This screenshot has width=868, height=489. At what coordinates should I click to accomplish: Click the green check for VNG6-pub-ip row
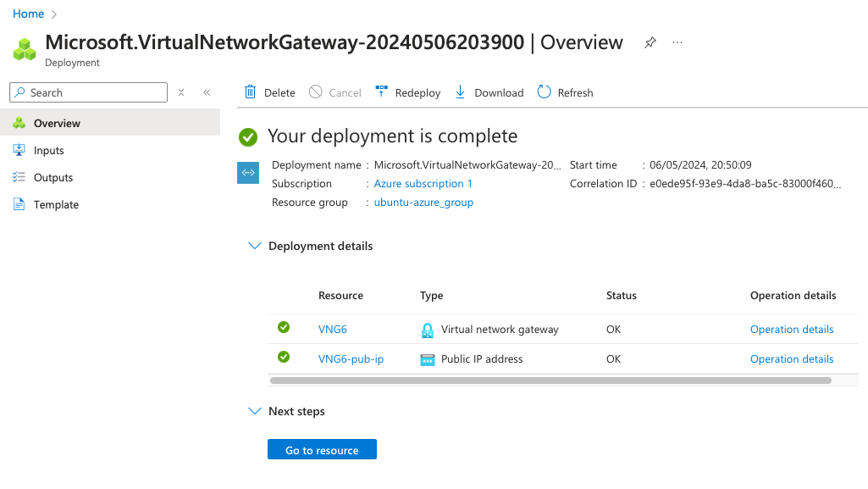[x=284, y=357]
